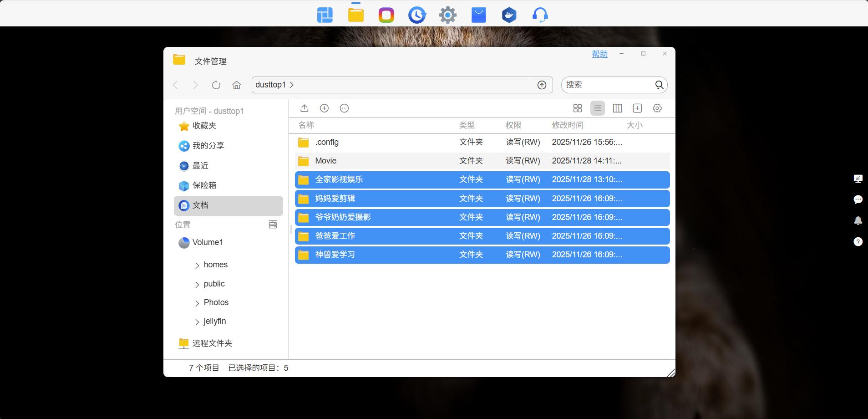This screenshot has width=868, height=419.
Task: Open 最近 recent items in sidebar
Action: [228, 166]
